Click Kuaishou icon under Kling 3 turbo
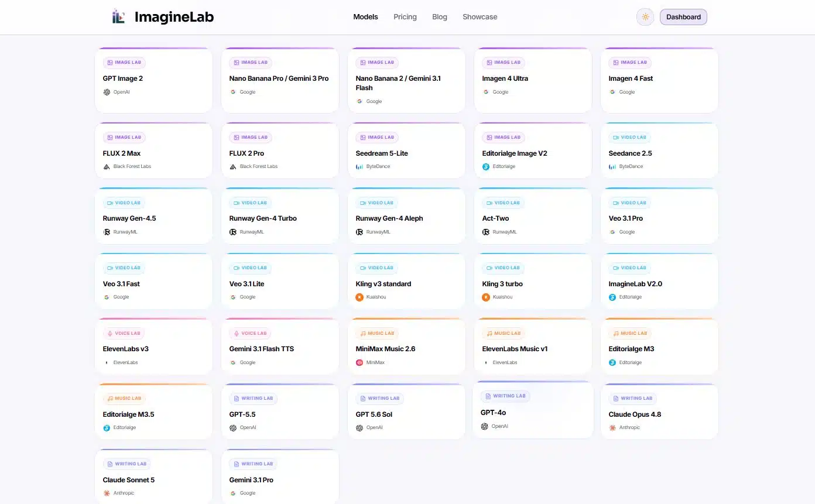The image size is (815, 504). point(486,297)
